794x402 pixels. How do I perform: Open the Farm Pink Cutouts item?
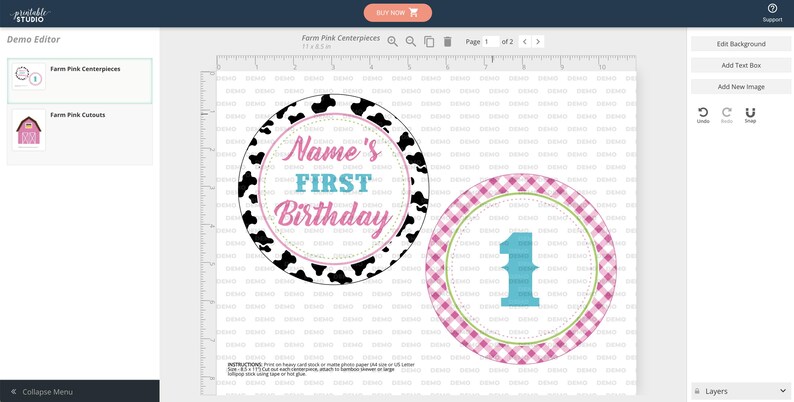tap(80, 135)
